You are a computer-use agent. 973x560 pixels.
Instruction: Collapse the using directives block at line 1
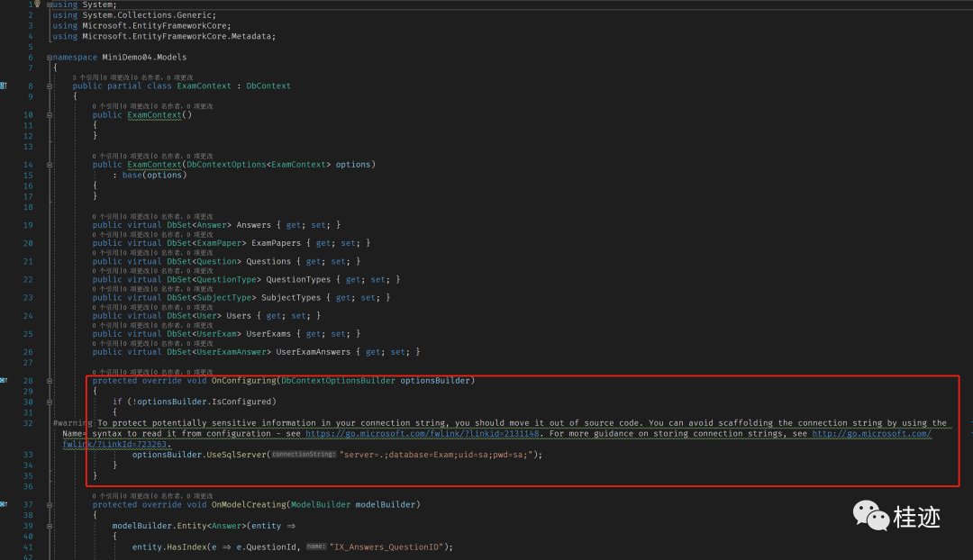(x=50, y=5)
